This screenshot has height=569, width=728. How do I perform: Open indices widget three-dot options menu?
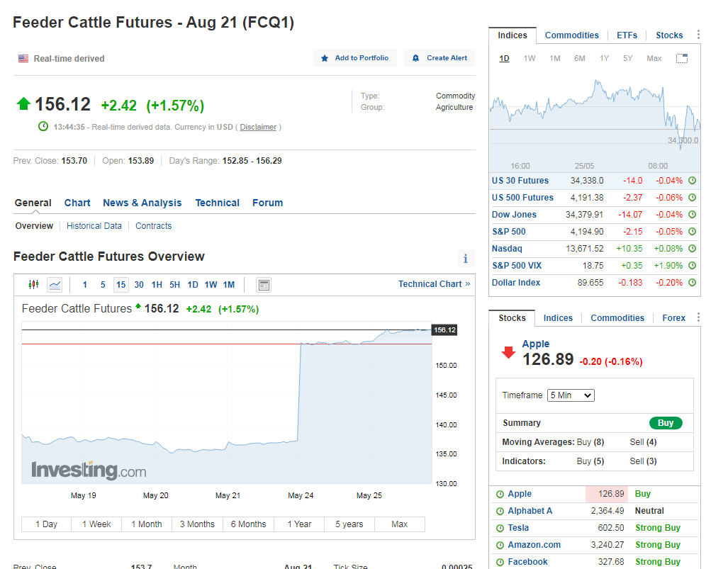(x=698, y=35)
